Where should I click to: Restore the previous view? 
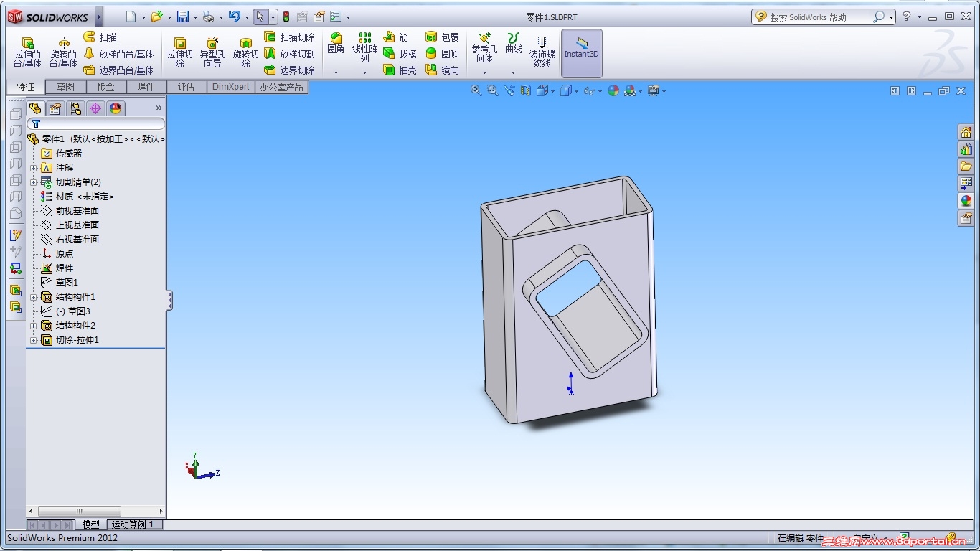[x=509, y=90]
